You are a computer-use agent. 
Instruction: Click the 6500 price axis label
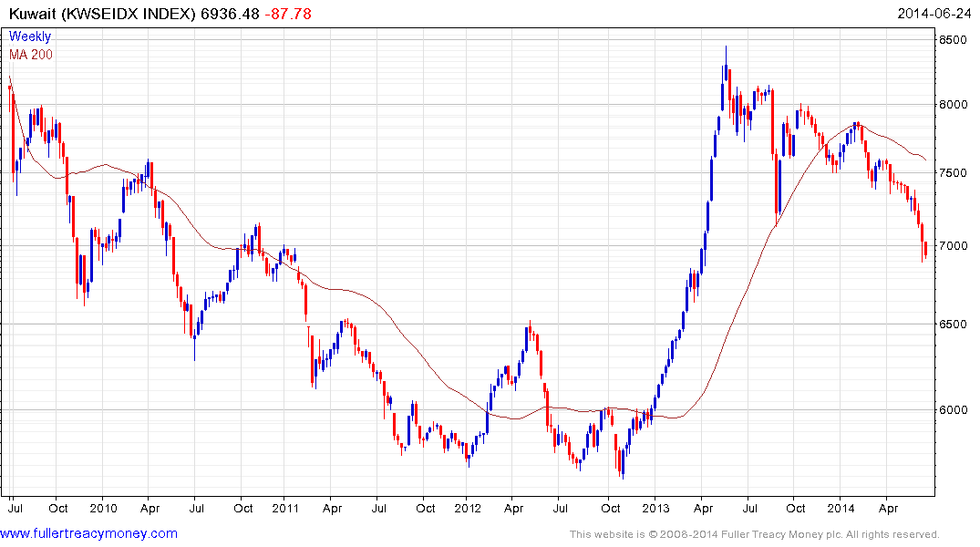point(954,324)
